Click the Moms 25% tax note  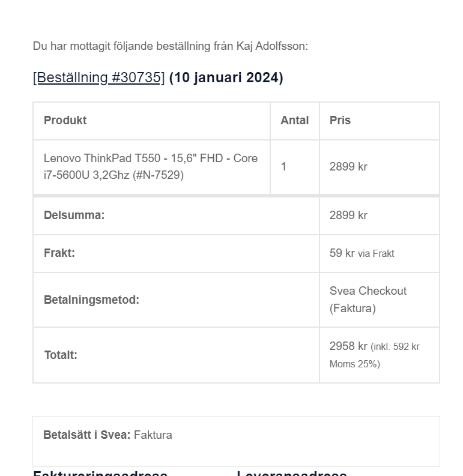click(354, 364)
